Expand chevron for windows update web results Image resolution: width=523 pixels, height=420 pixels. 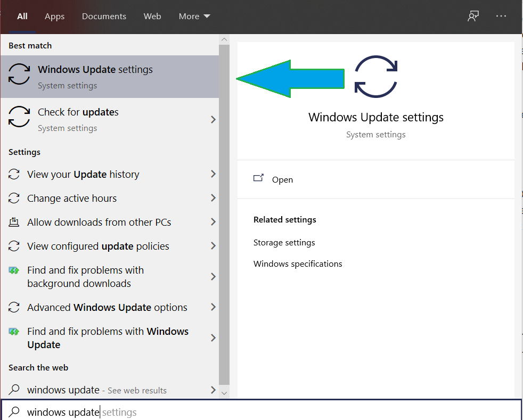[213, 390]
